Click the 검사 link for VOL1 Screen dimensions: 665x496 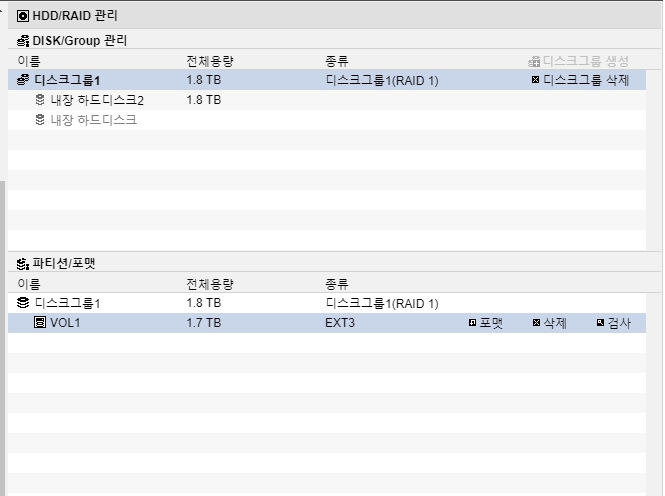[614, 323]
